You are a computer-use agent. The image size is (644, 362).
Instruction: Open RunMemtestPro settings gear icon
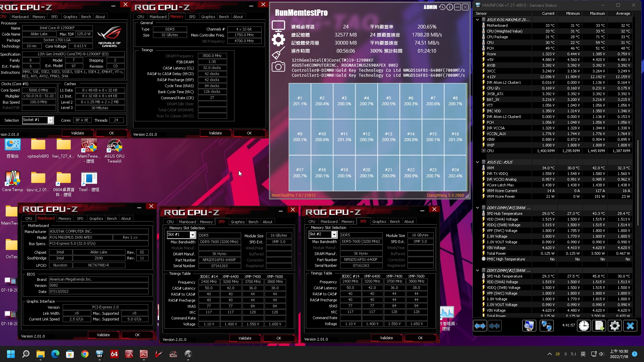pyautogui.click(x=278, y=40)
